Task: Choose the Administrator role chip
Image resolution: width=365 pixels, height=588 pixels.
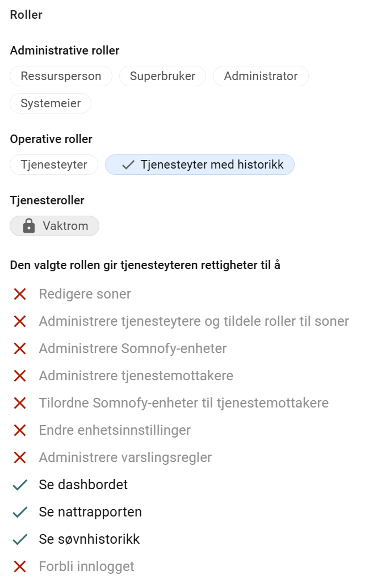Action: point(261,76)
